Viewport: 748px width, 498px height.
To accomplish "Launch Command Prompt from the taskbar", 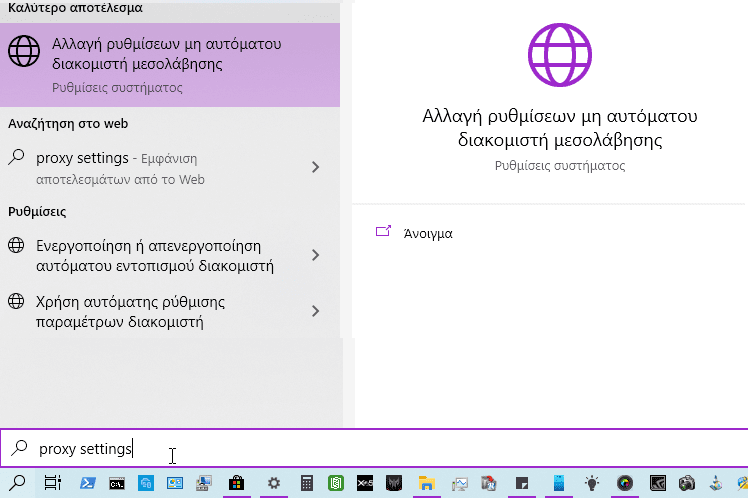I will (x=117, y=484).
